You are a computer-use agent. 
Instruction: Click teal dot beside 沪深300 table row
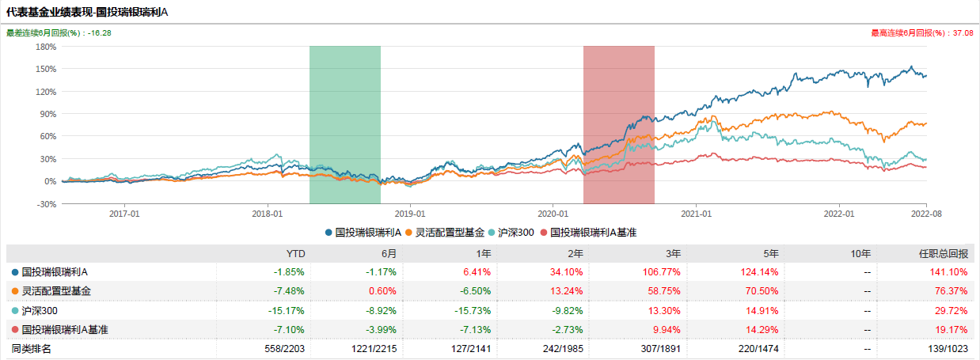coord(15,310)
